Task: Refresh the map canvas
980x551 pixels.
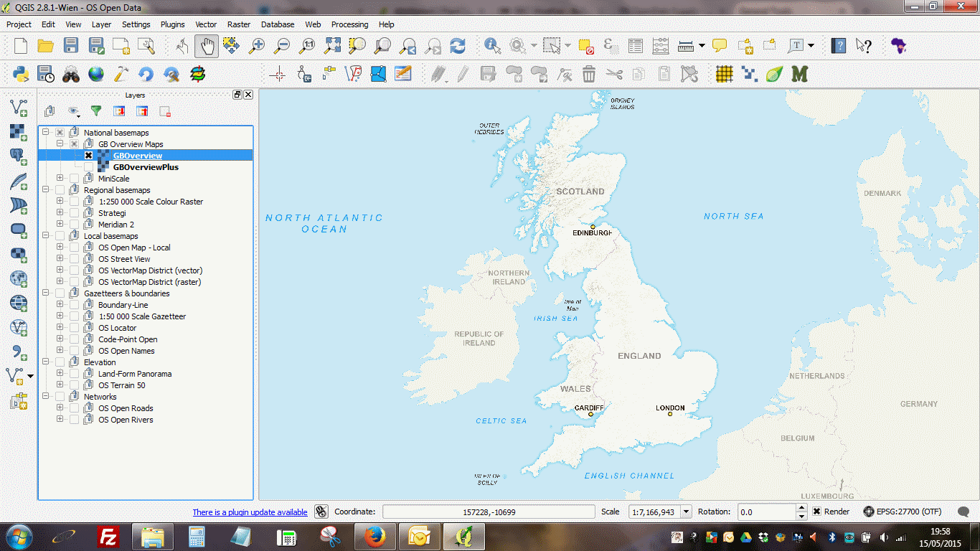Action: point(458,46)
